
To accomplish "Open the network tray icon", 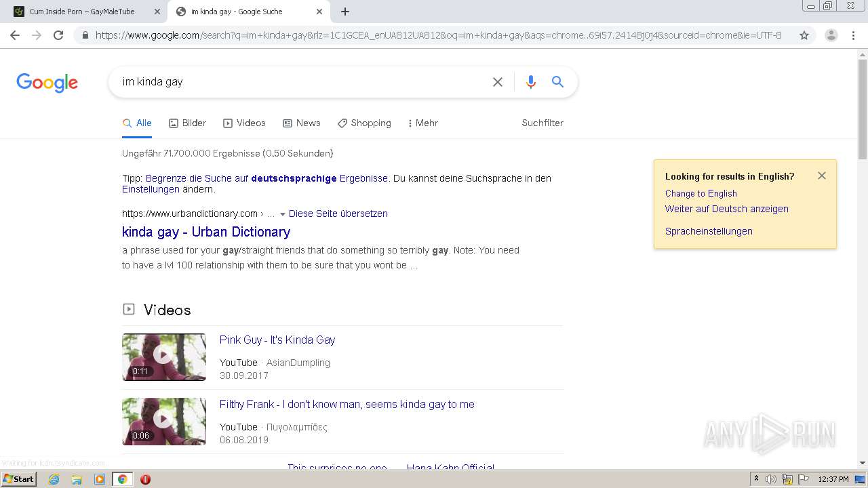I will 787,479.
